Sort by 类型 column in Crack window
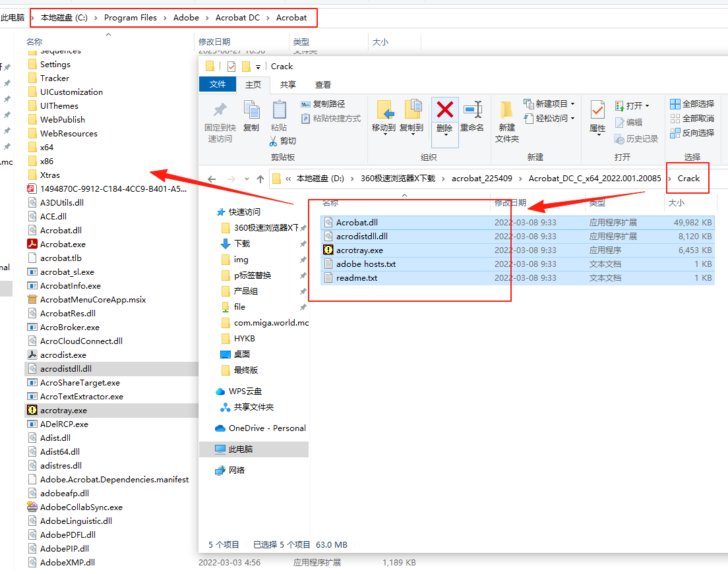The image size is (728, 574). (597, 203)
